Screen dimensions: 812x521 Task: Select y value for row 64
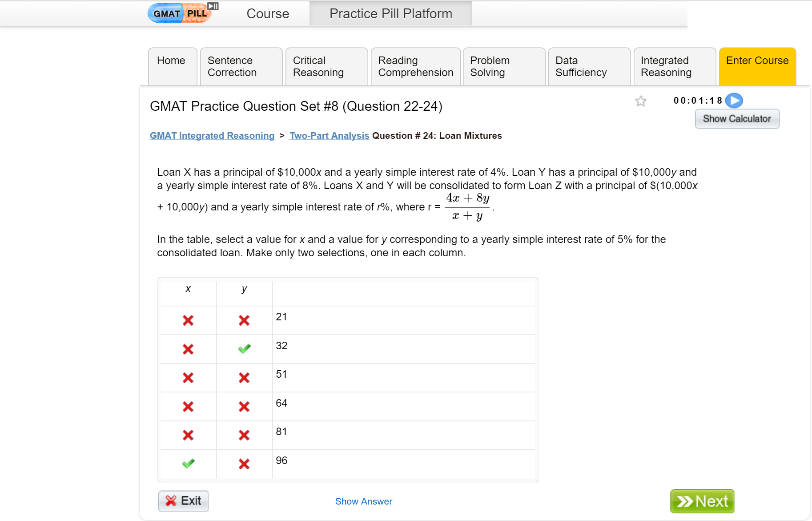tap(244, 406)
